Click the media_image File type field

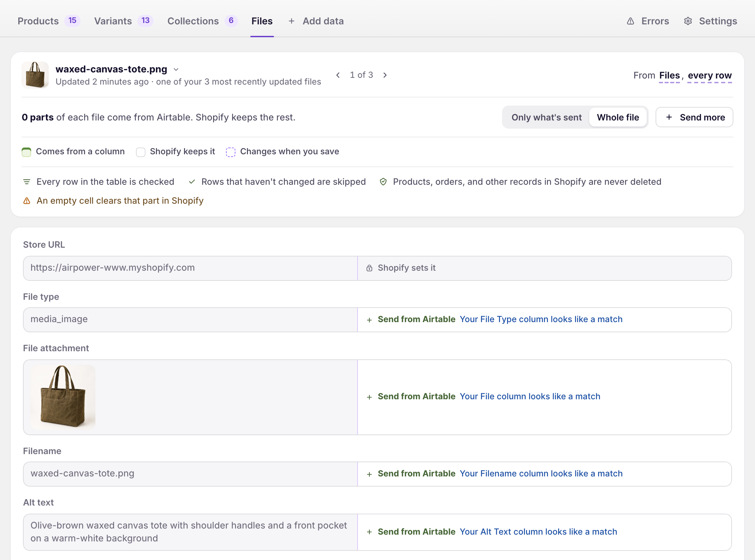click(x=190, y=320)
